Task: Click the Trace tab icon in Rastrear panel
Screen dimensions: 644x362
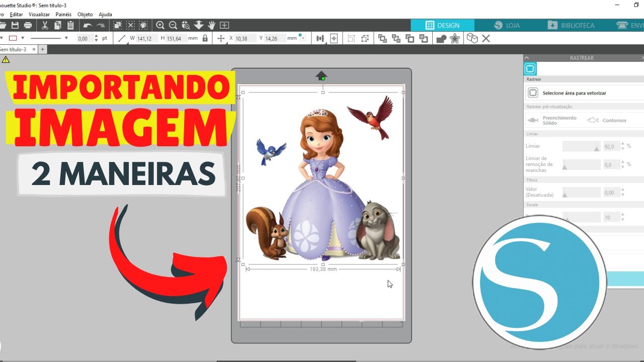Action: 530,69
